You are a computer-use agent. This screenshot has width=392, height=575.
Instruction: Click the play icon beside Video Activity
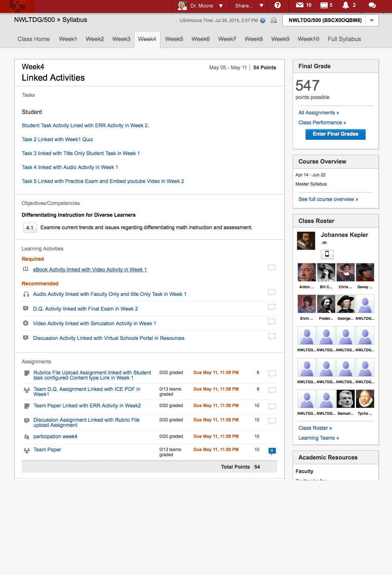coord(26,323)
